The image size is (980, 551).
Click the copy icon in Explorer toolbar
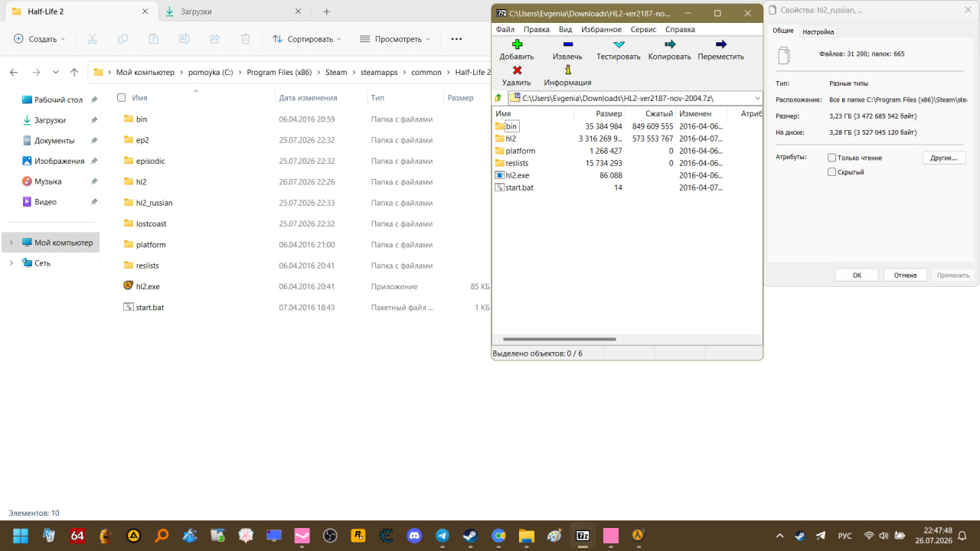123,39
